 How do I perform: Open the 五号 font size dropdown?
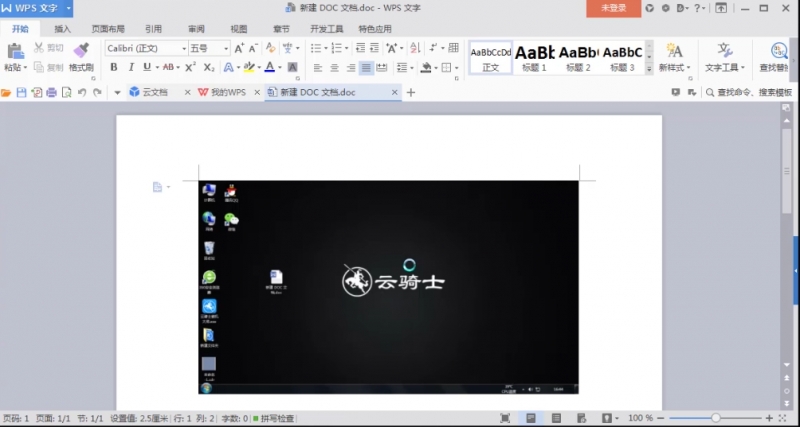pyautogui.click(x=226, y=48)
